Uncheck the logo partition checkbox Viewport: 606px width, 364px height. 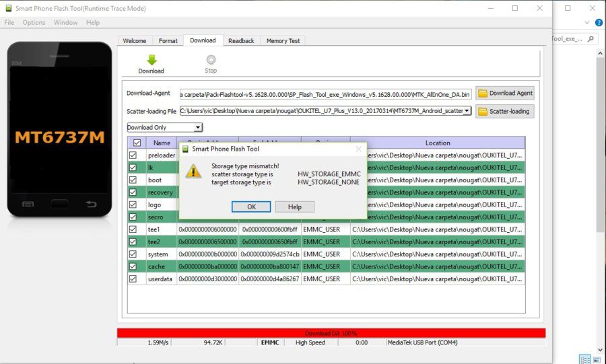pos(133,205)
